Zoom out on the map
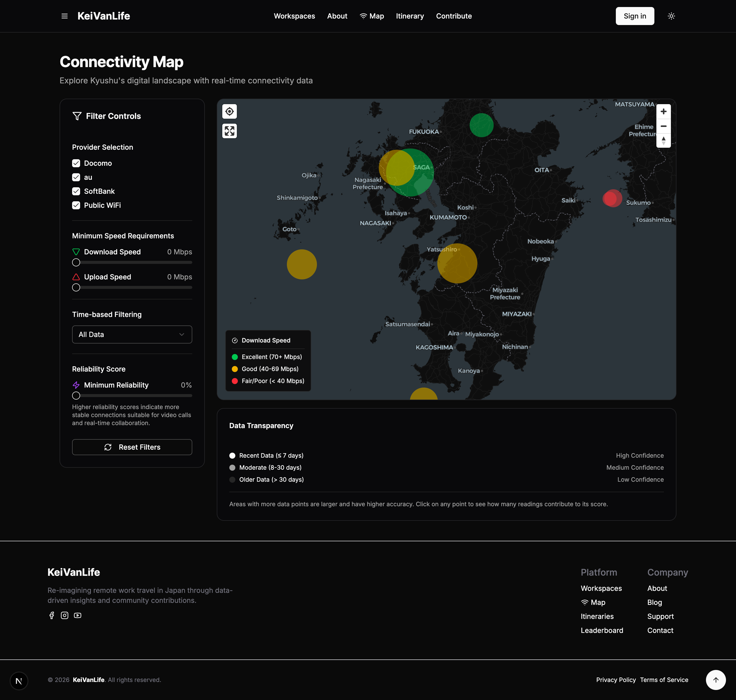This screenshot has height=700, width=736. pyautogui.click(x=663, y=126)
